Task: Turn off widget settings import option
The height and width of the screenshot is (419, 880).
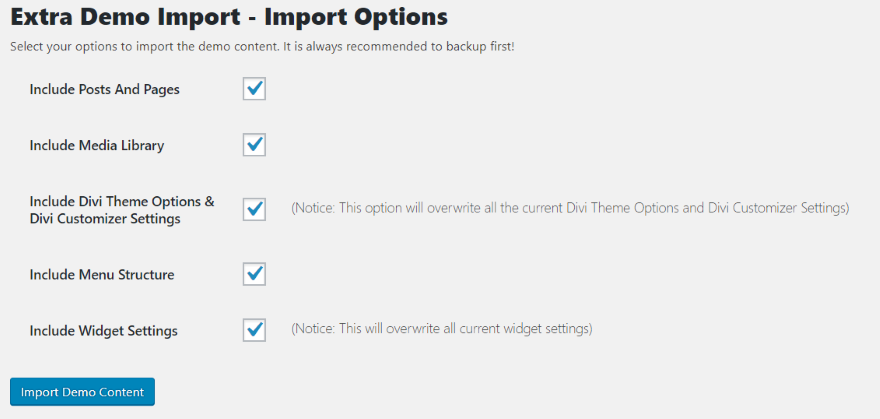Action: pyautogui.click(x=254, y=330)
